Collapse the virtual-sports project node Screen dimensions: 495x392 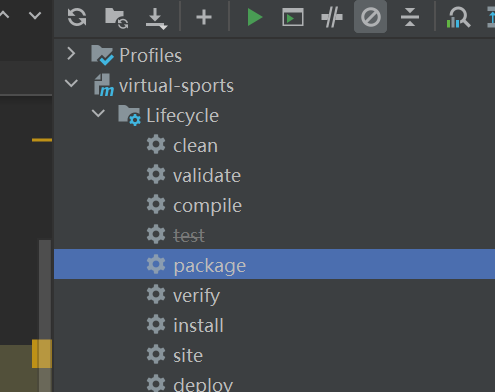click(x=71, y=83)
